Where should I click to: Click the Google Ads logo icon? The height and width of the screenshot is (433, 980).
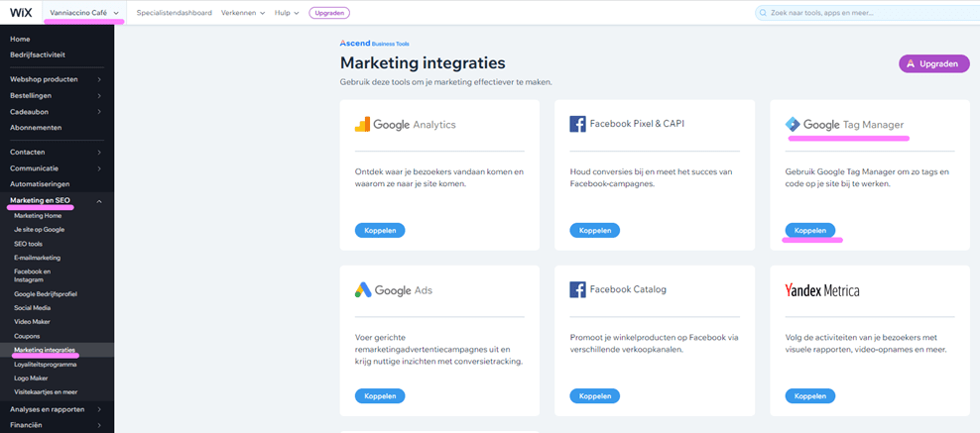(x=363, y=290)
